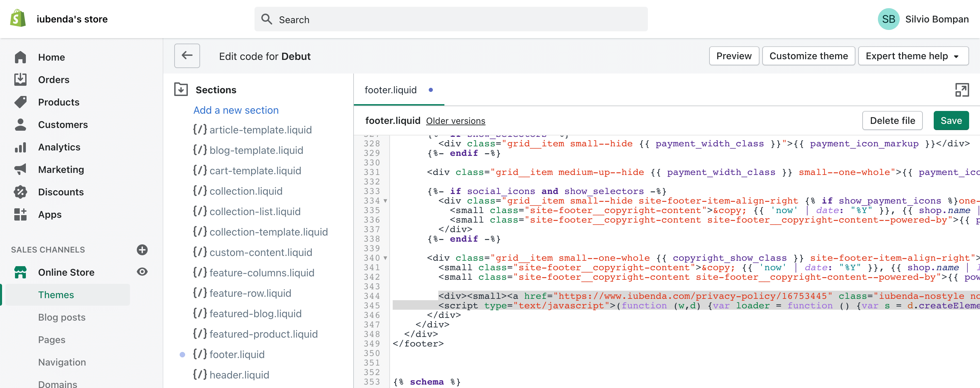Select the Products tag icon
The height and width of the screenshot is (388, 980).
tap(20, 102)
